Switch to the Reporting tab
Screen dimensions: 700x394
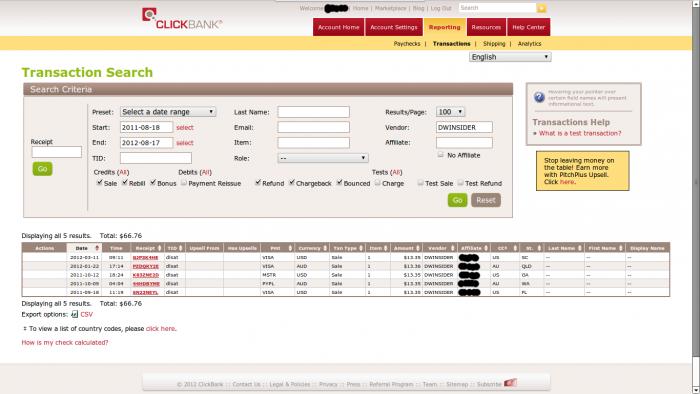(445, 27)
